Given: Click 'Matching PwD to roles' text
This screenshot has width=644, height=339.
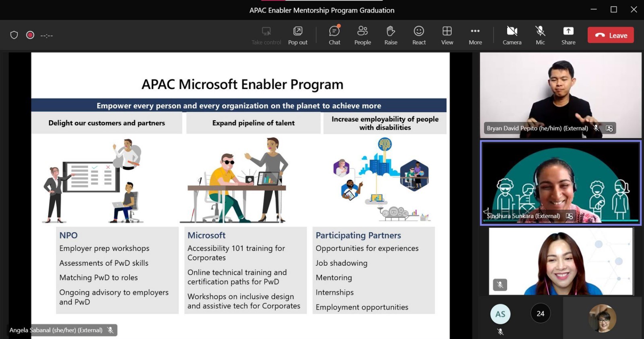Looking at the screenshot, I should pos(99,277).
